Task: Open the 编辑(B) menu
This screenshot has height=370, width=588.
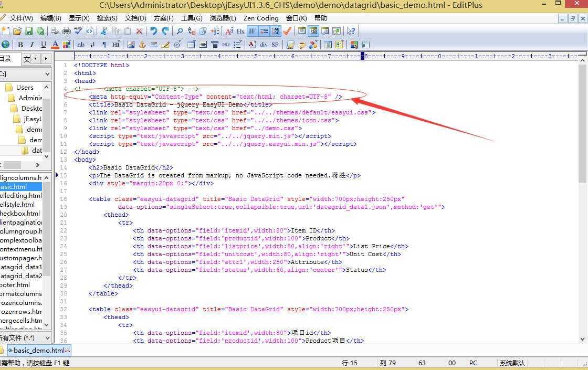Action: (50, 18)
